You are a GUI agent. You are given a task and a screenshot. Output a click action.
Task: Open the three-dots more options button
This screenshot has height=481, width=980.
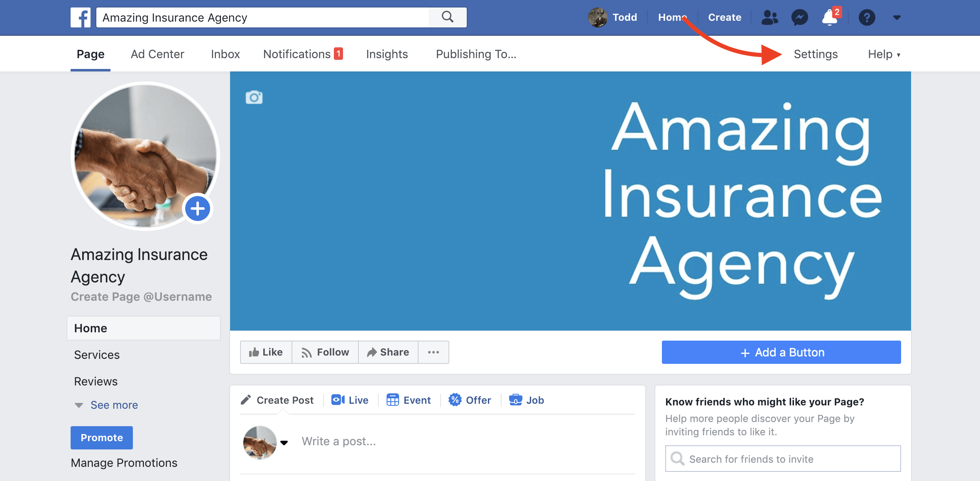click(x=433, y=352)
